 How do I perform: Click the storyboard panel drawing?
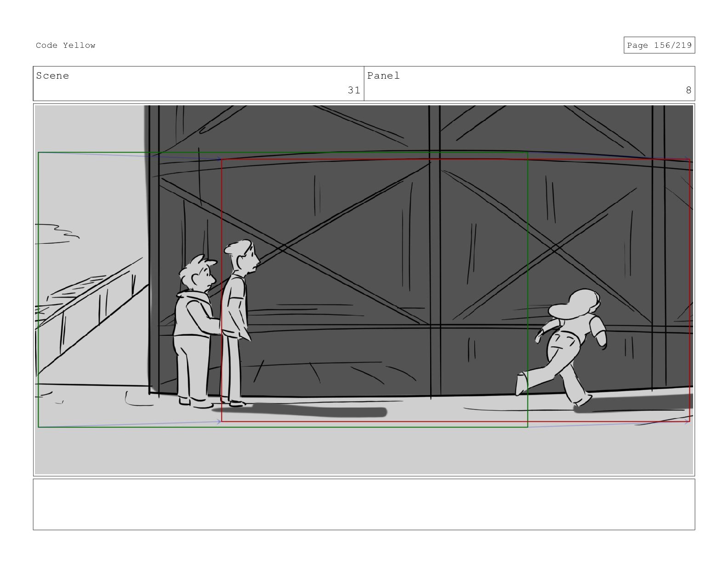[x=364, y=290]
